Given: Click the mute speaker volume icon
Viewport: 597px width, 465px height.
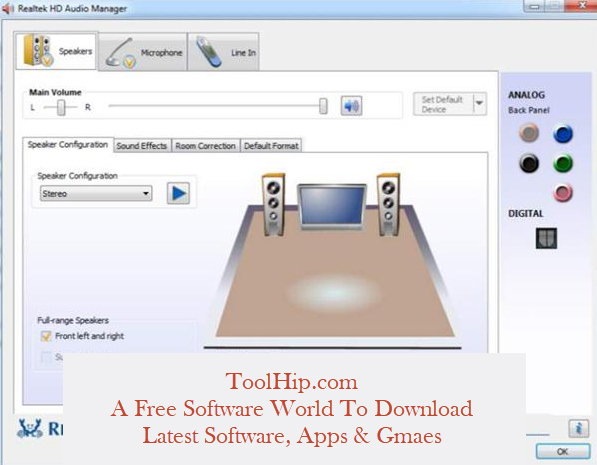Looking at the screenshot, I should coord(351,105).
